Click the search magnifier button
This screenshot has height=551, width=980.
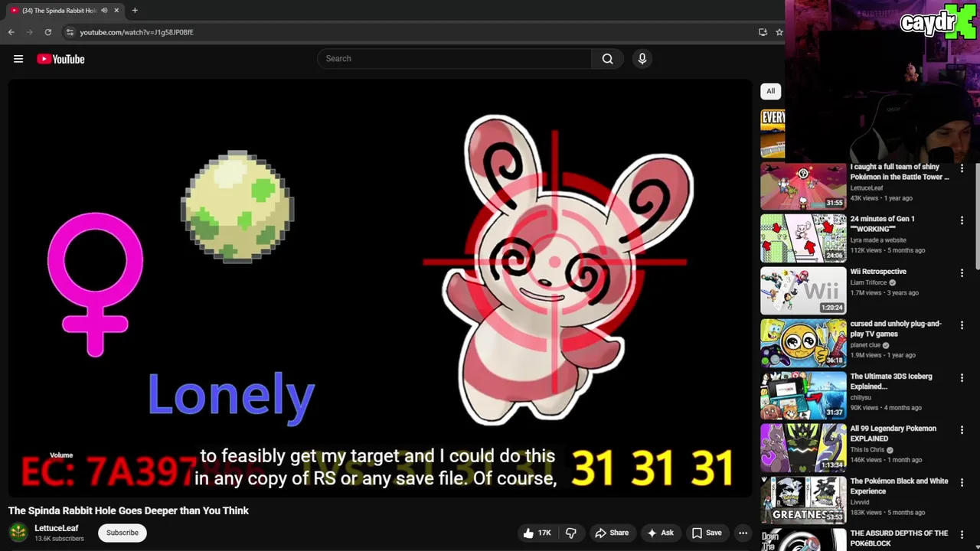(x=607, y=59)
